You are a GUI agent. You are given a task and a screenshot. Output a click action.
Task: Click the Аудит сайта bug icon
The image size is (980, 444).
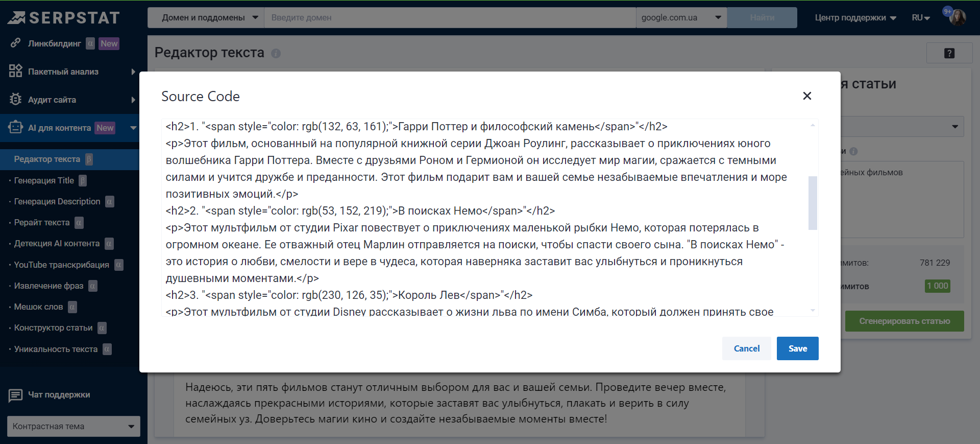[x=16, y=99]
